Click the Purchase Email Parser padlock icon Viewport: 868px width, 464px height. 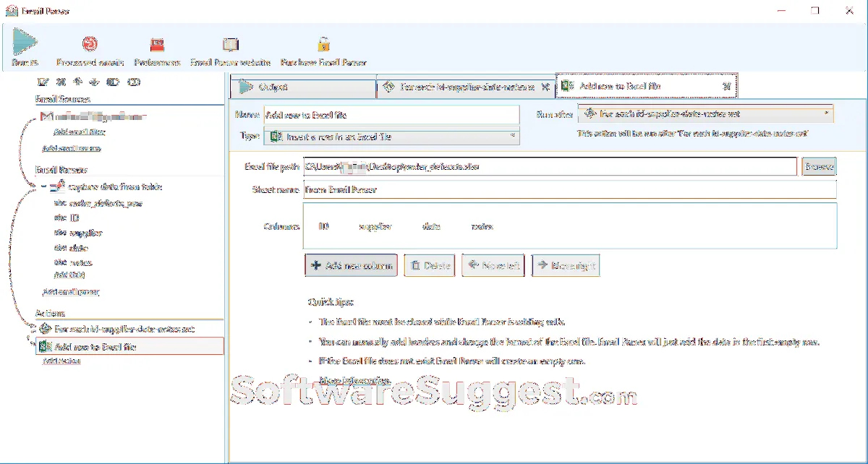point(323,45)
